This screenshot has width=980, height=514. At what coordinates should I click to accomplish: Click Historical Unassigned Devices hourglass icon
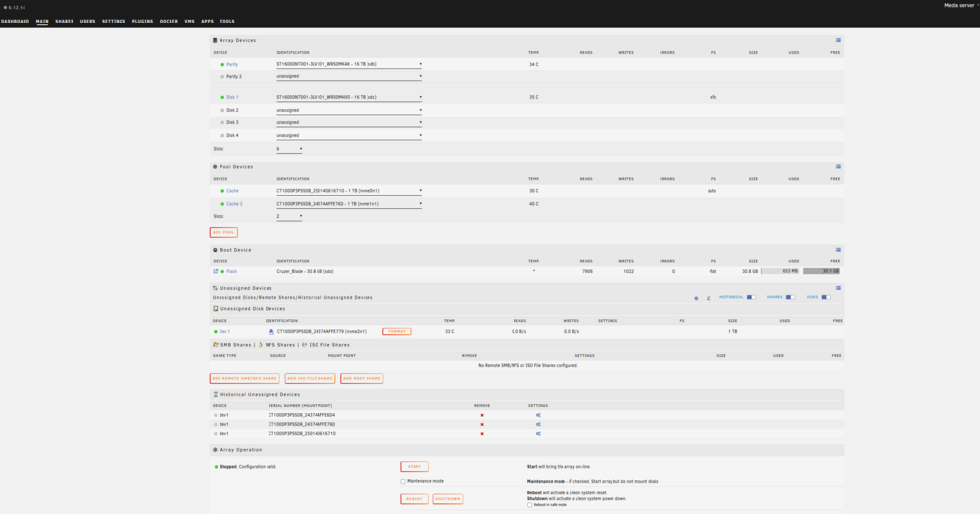215,395
